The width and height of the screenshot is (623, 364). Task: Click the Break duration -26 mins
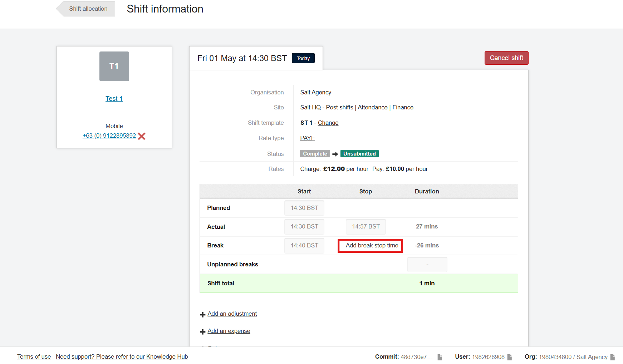pyautogui.click(x=427, y=245)
